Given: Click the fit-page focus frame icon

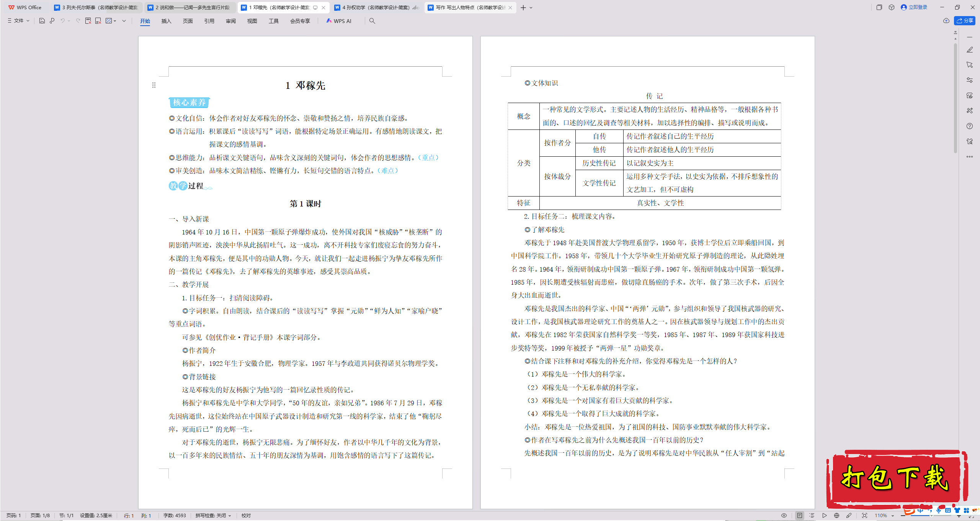Looking at the screenshot, I should coord(864,516).
